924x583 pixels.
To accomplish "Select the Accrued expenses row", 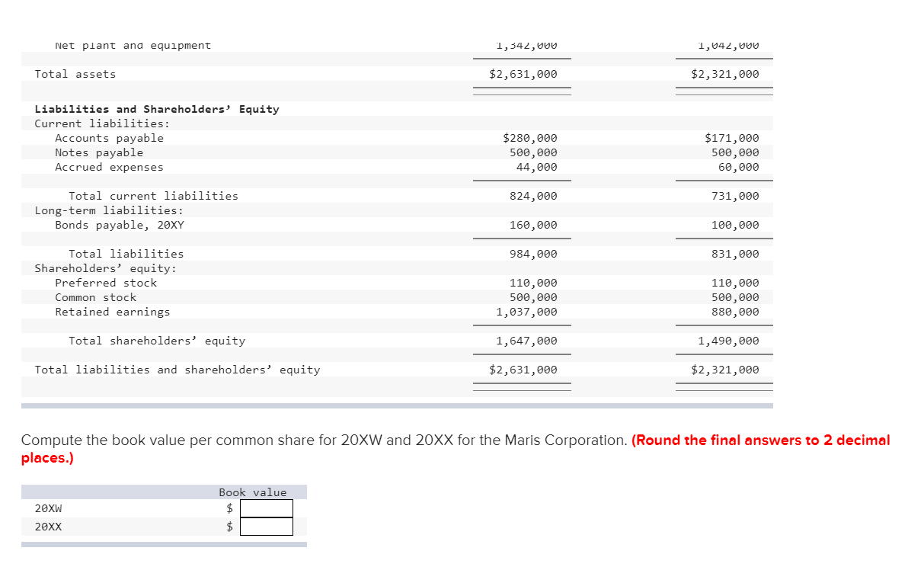I will (x=107, y=167).
